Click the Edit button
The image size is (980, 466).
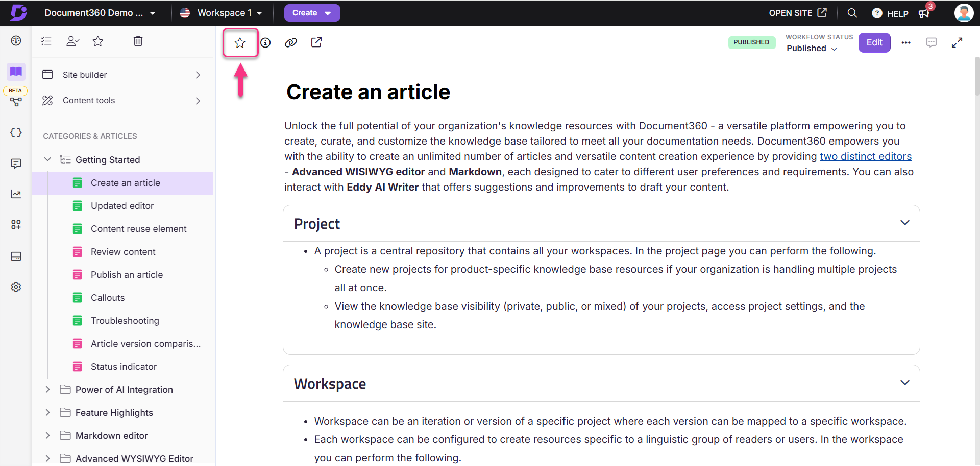[x=874, y=42]
